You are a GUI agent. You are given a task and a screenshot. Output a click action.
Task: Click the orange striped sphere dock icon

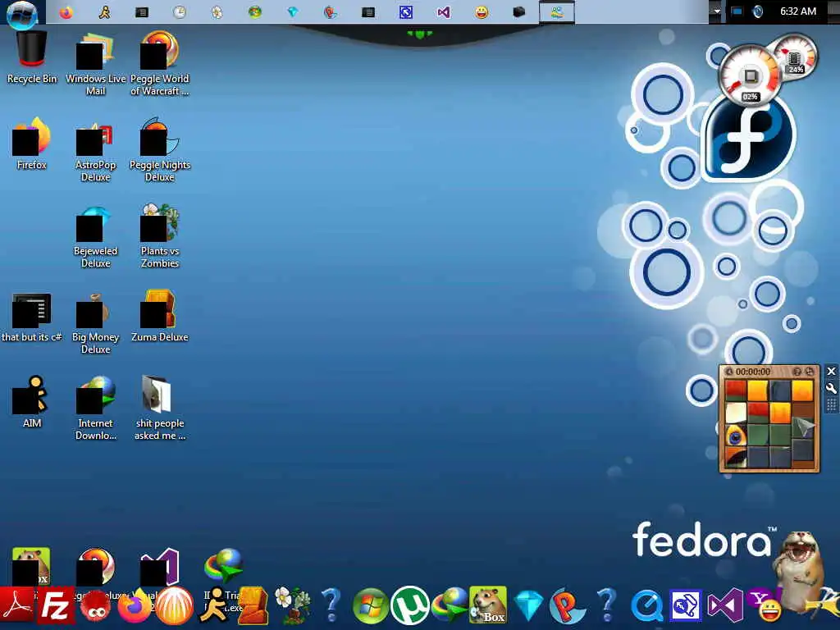(x=174, y=606)
